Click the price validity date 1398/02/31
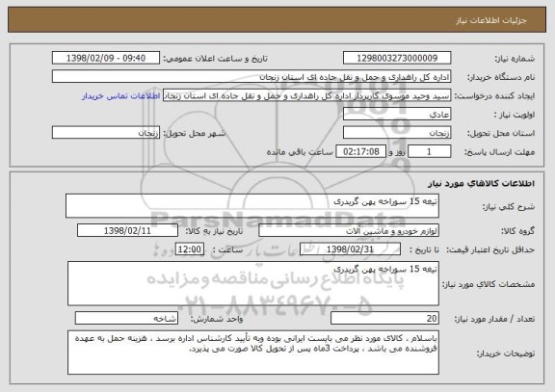The width and height of the screenshot is (555, 392). pyautogui.click(x=350, y=249)
